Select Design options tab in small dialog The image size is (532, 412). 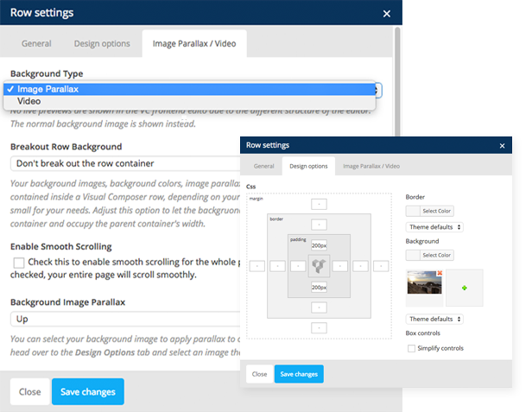308,166
